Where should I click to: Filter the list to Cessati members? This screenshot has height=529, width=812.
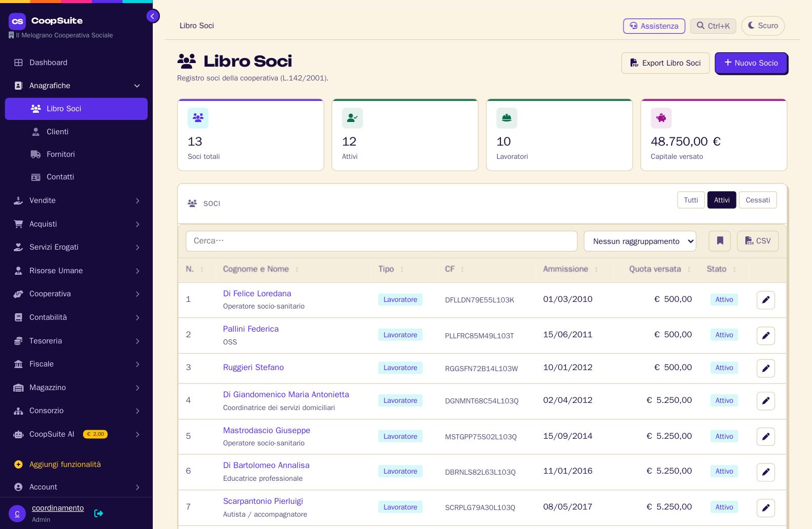758,200
